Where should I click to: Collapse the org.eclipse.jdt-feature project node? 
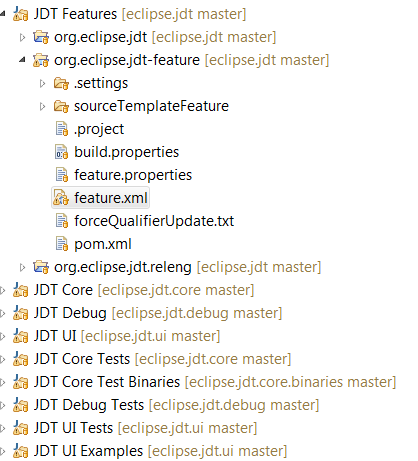(22, 60)
